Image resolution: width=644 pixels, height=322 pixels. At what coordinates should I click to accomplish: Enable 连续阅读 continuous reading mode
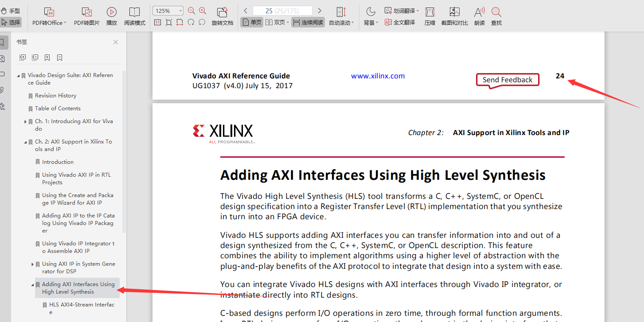pyautogui.click(x=308, y=21)
